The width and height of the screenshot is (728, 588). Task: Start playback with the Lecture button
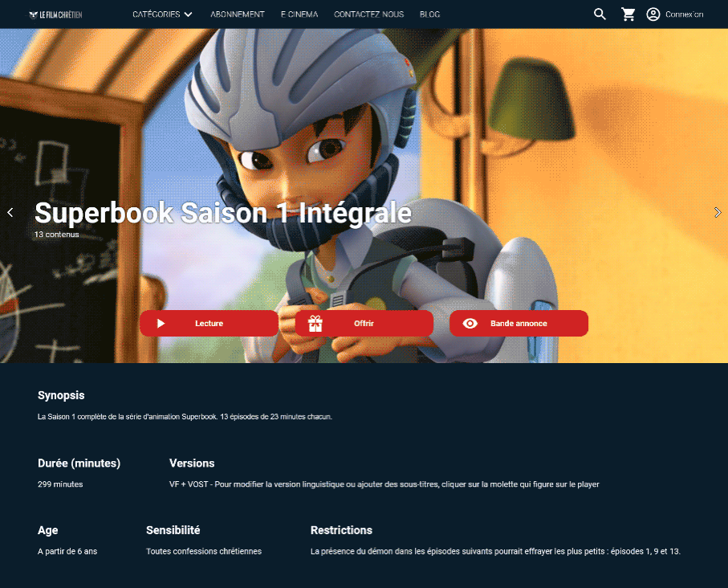point(209,323)
